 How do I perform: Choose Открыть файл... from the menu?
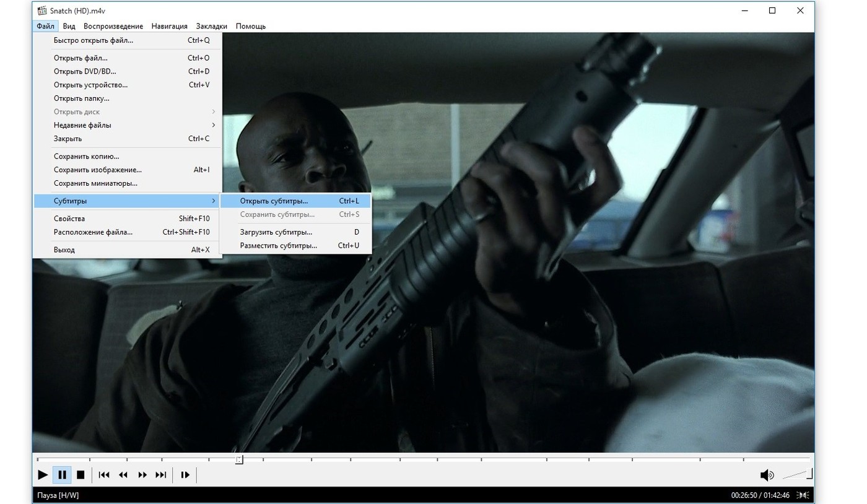127,58
